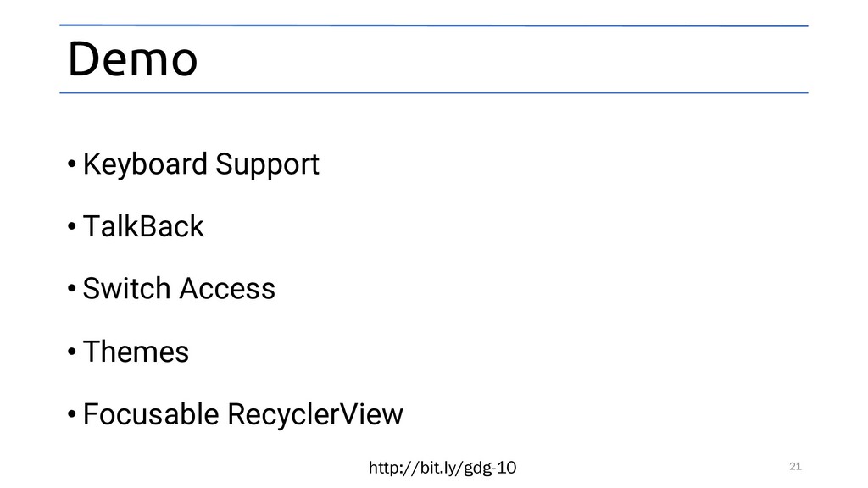Click the word "Switch" in third bullet

(126, 288)
